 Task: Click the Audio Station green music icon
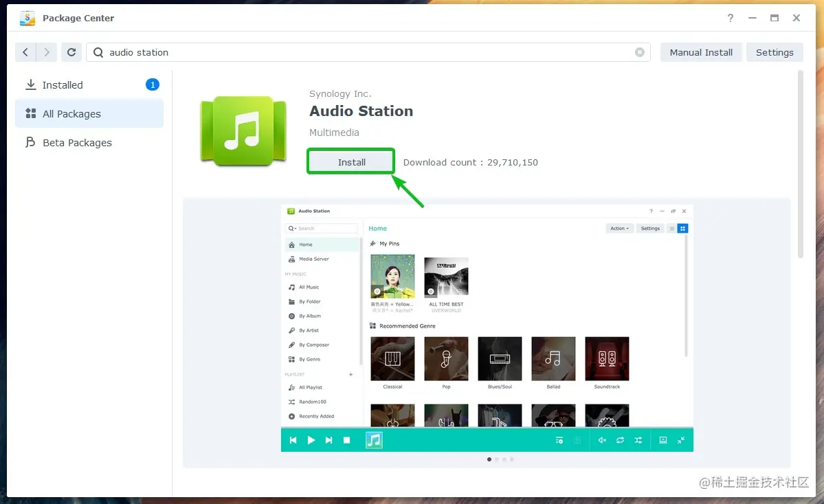coord(243,130)
